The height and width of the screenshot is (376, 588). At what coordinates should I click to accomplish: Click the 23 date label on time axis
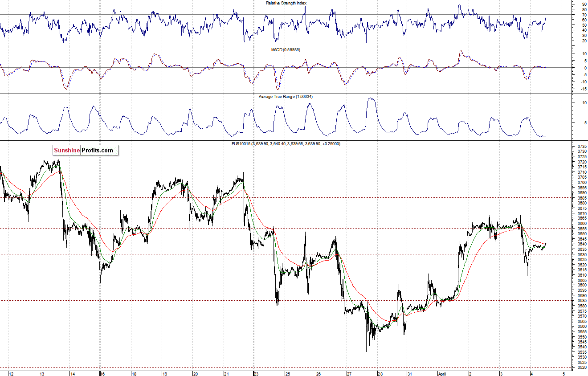click(256, 374)
